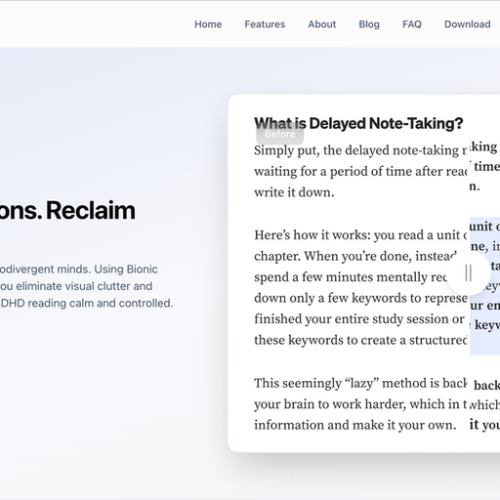Visit the Blog link in the header
Image resolution: width=500 pixels, height=500 pixels.
point(369,24)
